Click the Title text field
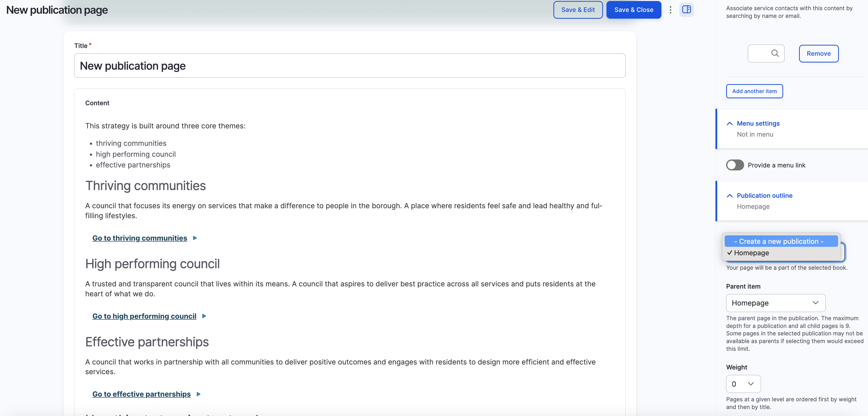 tap(349, 66)
